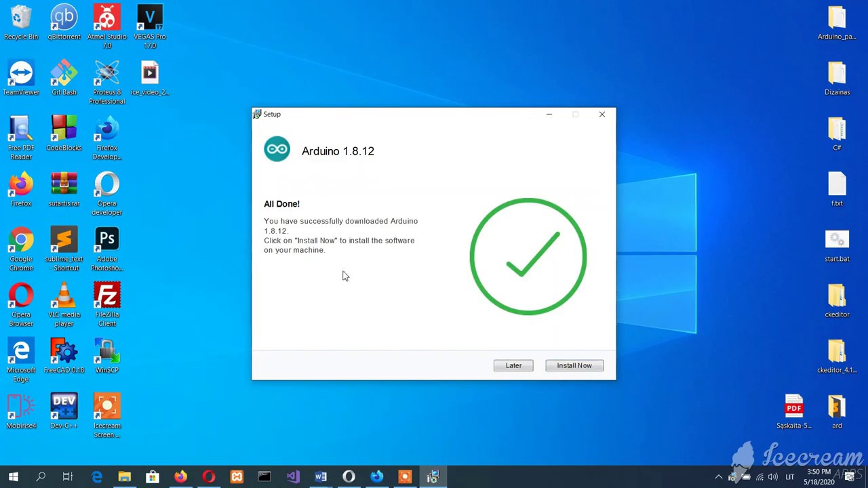Open Mobirise4 desktop shortcut
Image resolution: width=868 pixels, height=488 pixels.
tap(21, 411)
